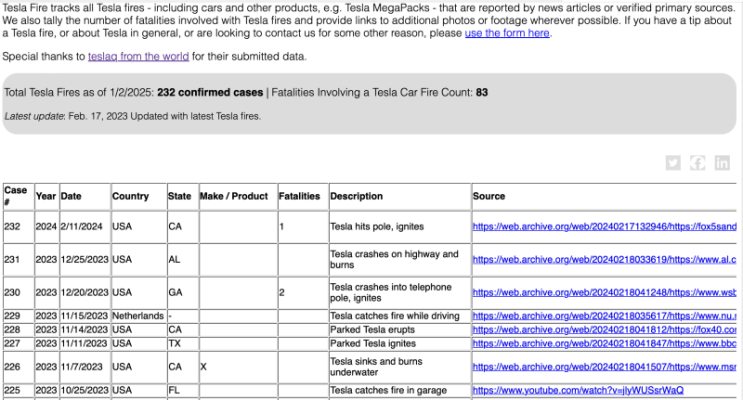The height and width of the screenshot is (400, 743).
Task: Share page via Facebook icon
Action: click(x=698, y=163)
